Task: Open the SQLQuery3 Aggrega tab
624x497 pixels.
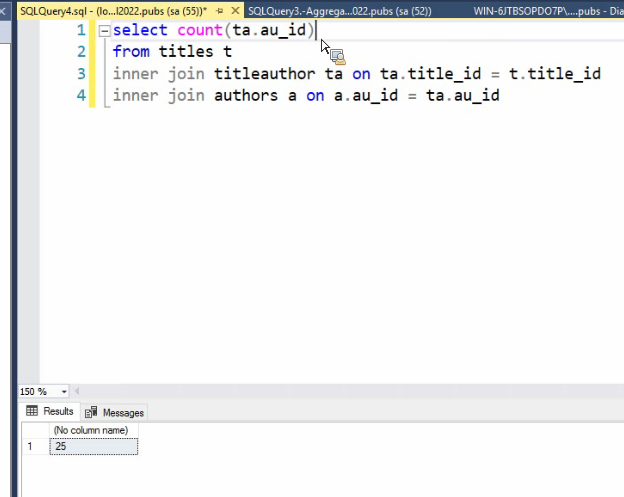Action: tap(339, 11)
